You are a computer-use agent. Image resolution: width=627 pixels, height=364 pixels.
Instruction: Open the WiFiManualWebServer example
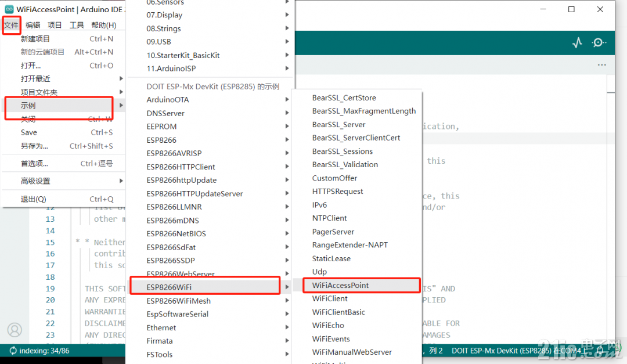[x=356, y=352]
